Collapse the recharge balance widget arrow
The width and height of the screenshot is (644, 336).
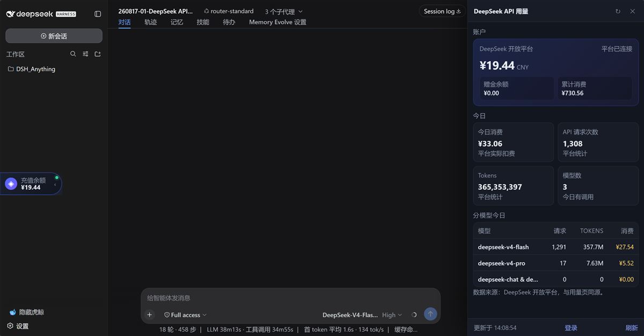point(55,184)
